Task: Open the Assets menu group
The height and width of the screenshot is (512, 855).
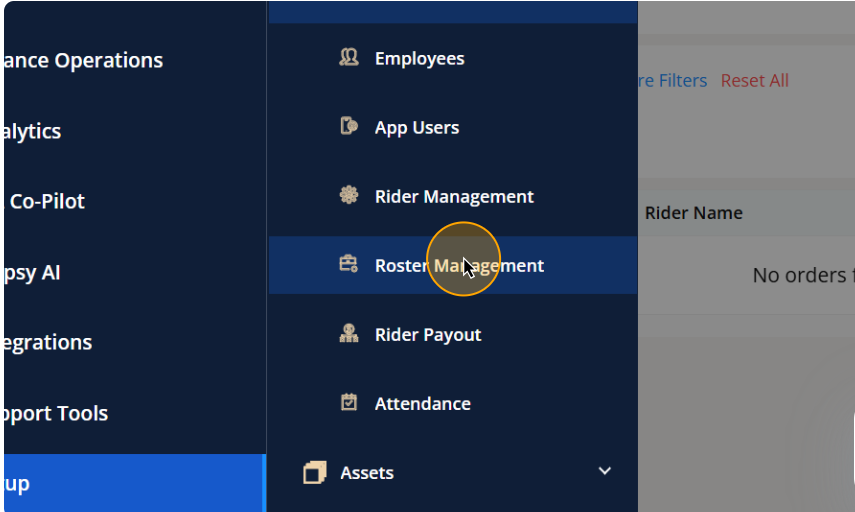Action: coord(453,472)
